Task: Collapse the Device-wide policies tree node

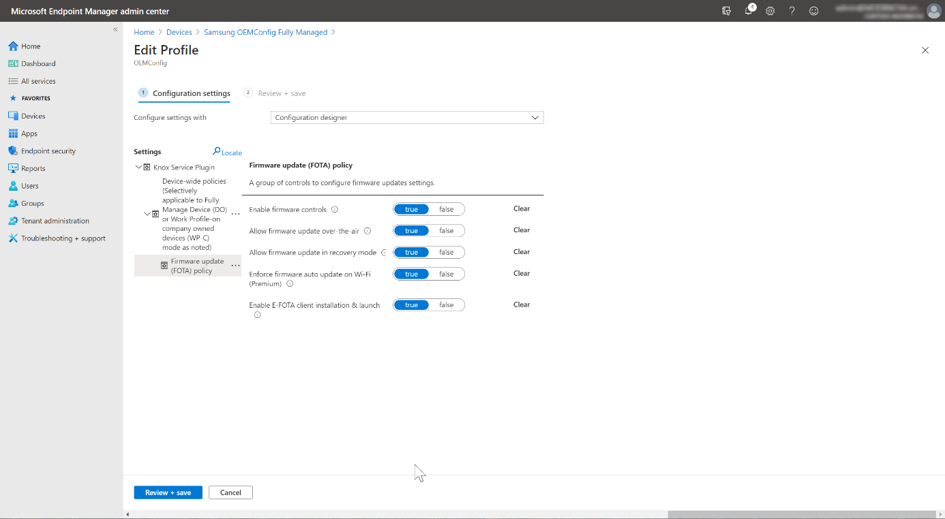Action: pos(146,214)
